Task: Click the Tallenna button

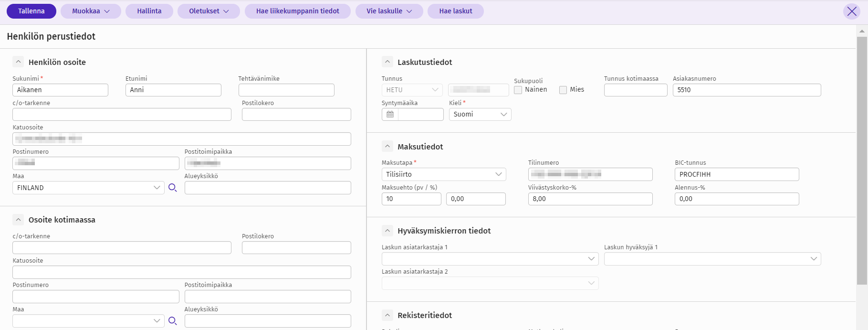Action: point(31,11)
